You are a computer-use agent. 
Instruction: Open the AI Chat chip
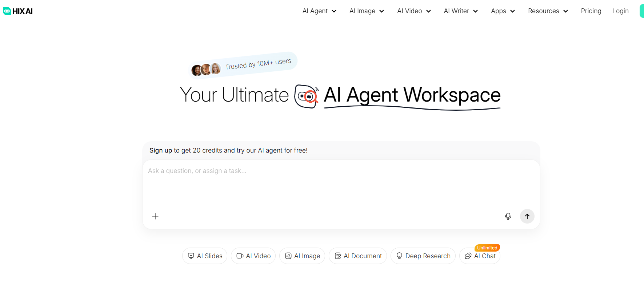tap(480, 256)
